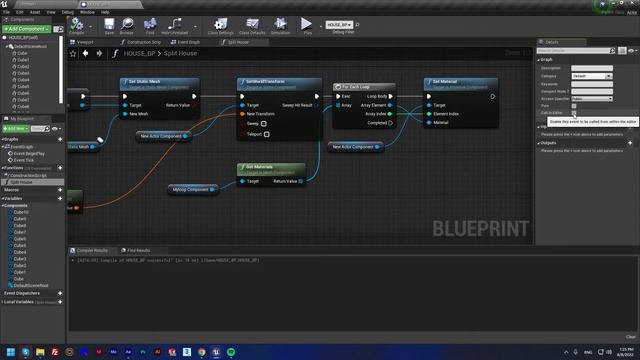640x360 pixels.
Task: Click the green Add New button
Action: coord(16,129)
